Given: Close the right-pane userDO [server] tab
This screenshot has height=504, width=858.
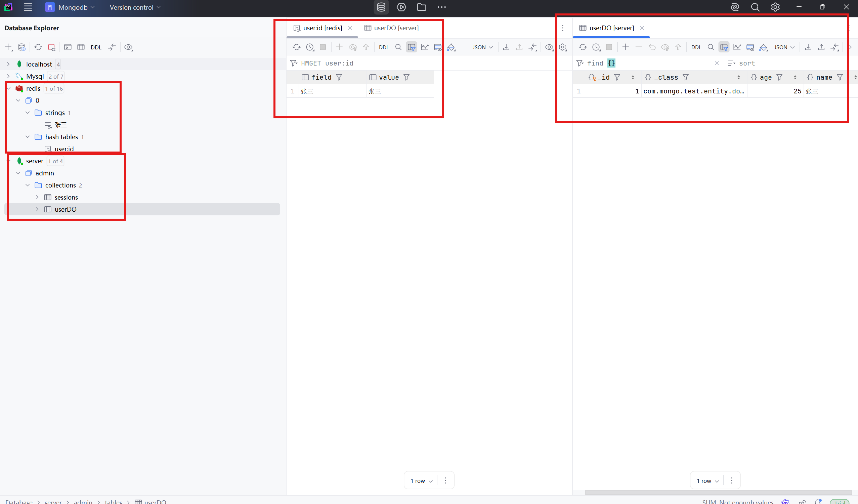Looking at the screenshot, I should 642,28.
